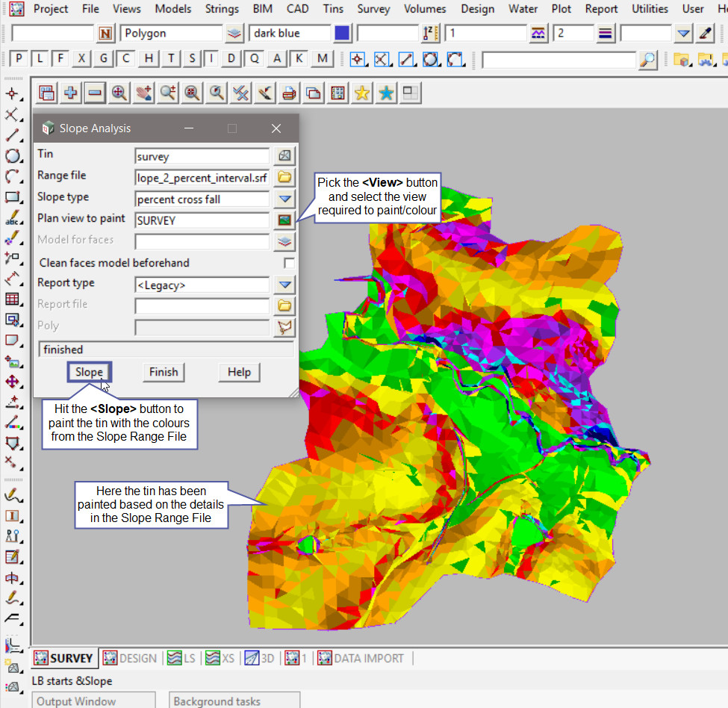Expand the Report type dropdown list
The width and height of the screenshot is (728, 708).
(284, 285)
